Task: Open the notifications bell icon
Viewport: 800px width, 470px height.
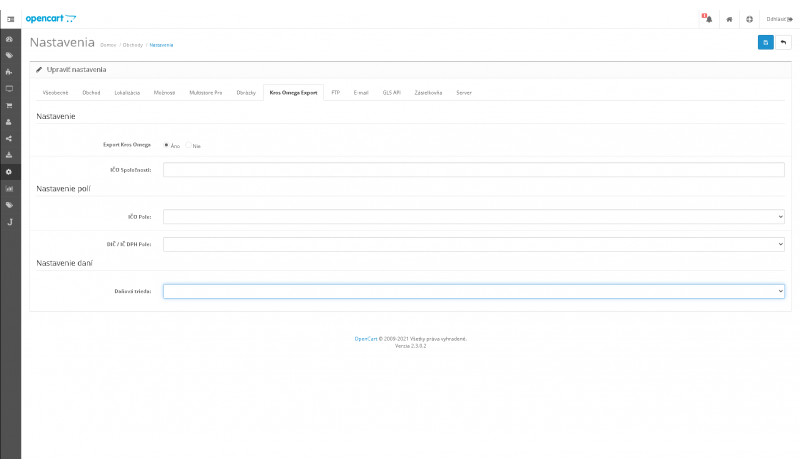Action: pyautogui.click(x=707, y=19)
